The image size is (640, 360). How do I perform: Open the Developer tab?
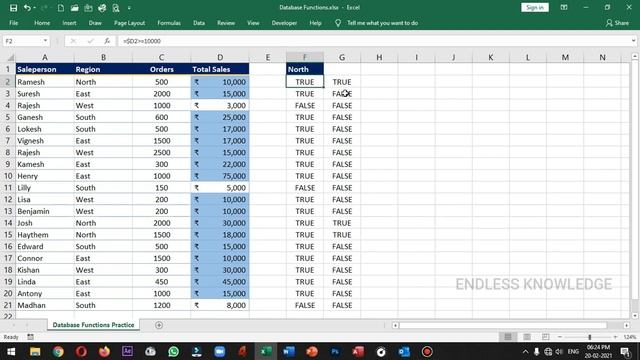[284, 23]
